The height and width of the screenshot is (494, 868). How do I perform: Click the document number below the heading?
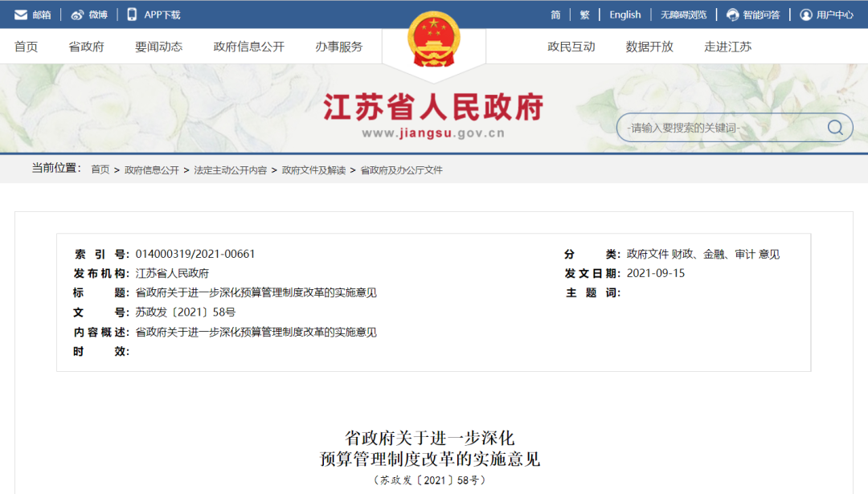point(429,480)
